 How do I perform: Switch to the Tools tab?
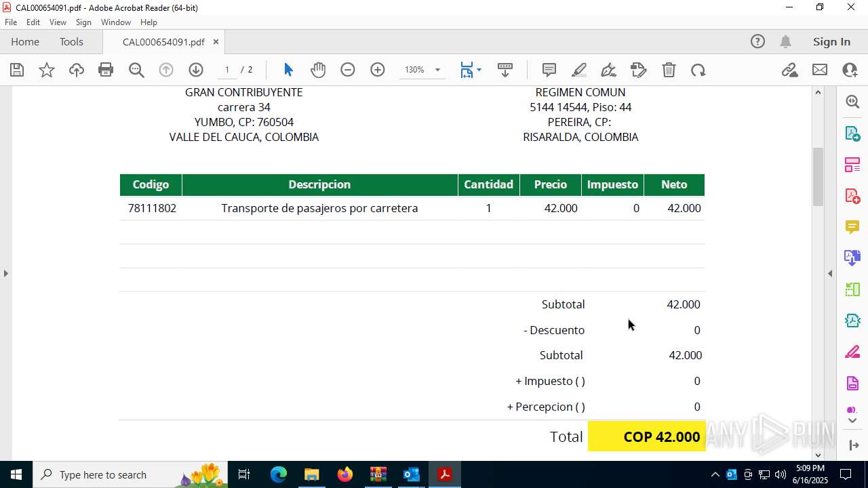[x=71, y=42]
